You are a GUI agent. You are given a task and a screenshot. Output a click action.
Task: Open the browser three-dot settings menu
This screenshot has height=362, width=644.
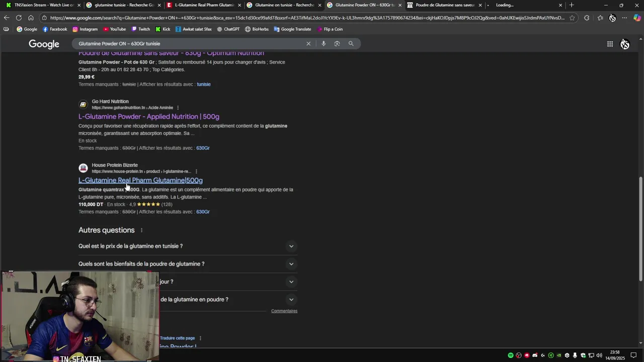click(x=624, y=18)
